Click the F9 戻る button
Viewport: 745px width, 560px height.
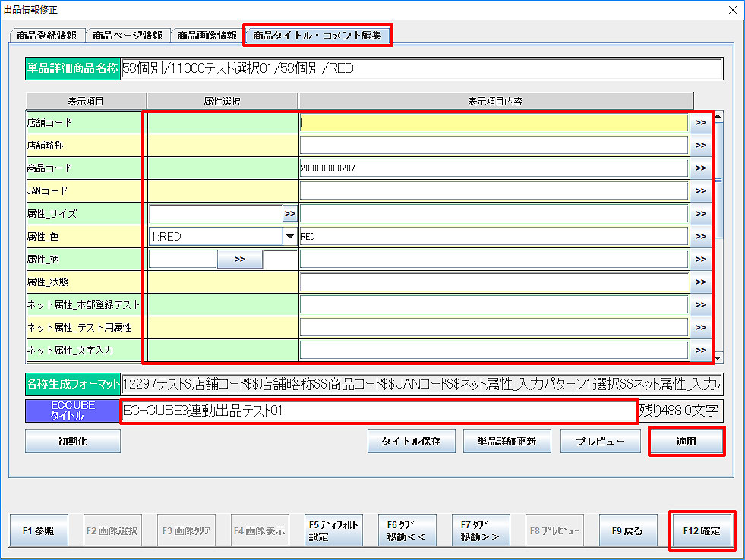coord(627,531)
